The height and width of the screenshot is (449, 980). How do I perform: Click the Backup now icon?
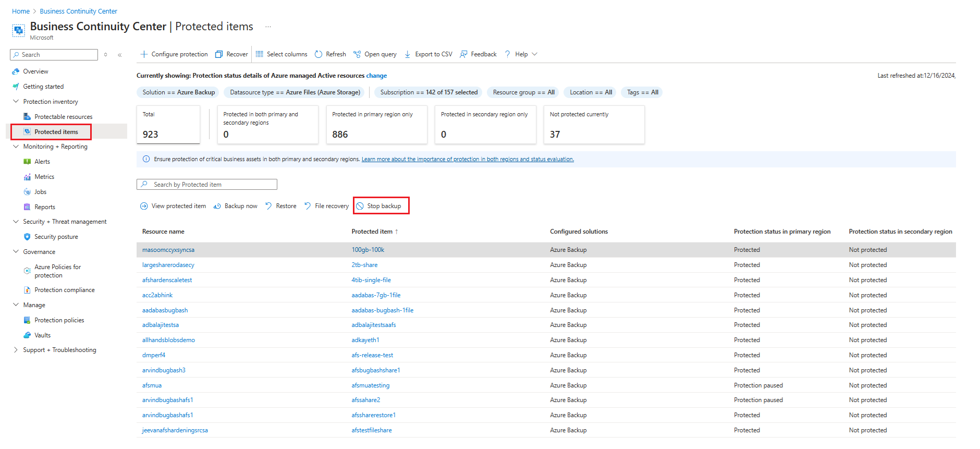[217, 206]
